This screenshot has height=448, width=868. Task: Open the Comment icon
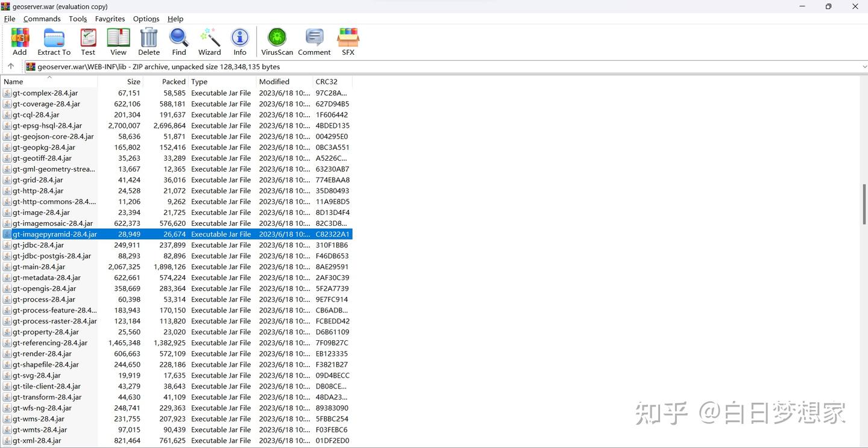click(313, 39)
